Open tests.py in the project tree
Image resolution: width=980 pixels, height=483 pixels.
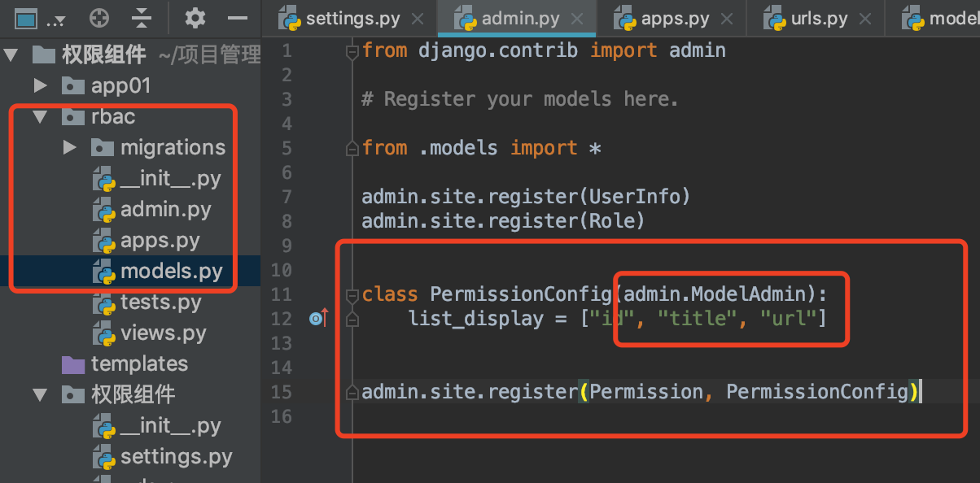tap(160, 302)
